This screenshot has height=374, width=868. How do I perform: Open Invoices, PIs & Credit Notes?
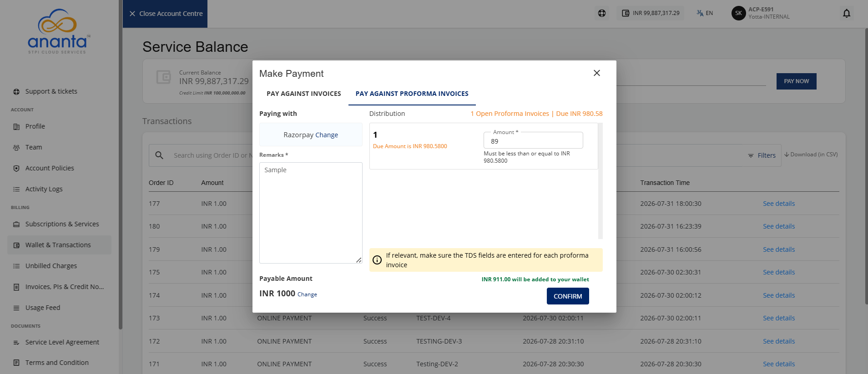click(65, 287)
